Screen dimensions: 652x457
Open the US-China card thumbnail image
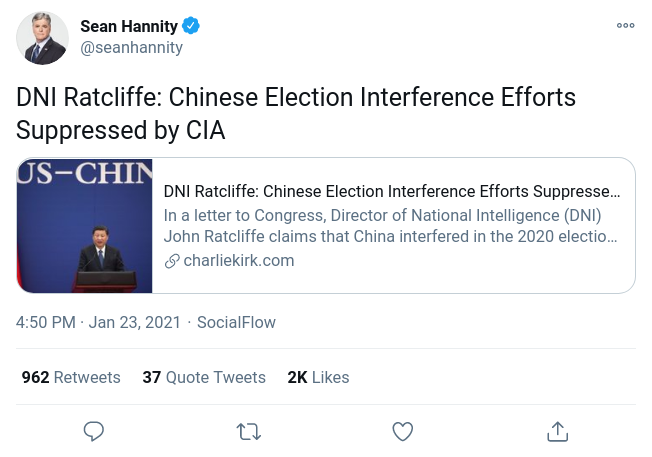(85, 225)
